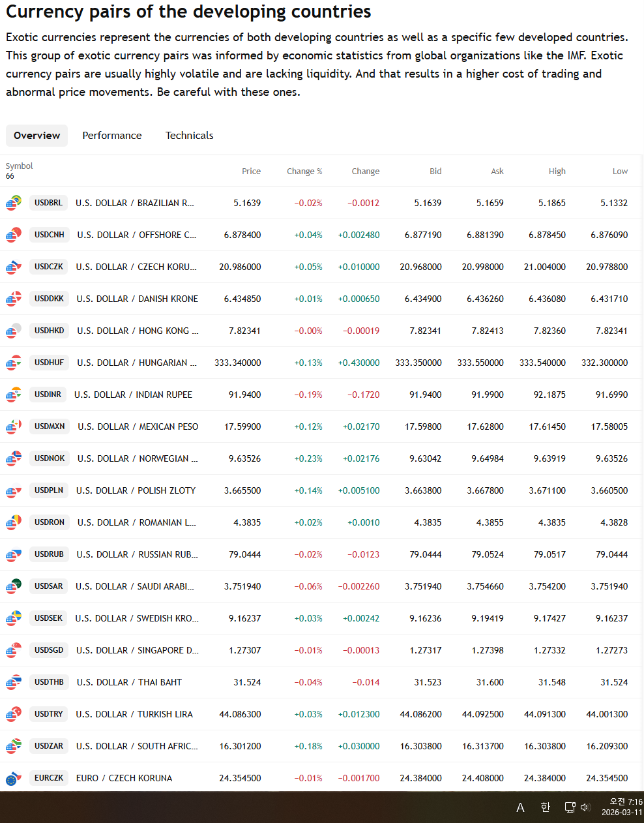Click the EURCZK flag pair icon
Viewport: 644px width, 823px height.
pos(14,778)
